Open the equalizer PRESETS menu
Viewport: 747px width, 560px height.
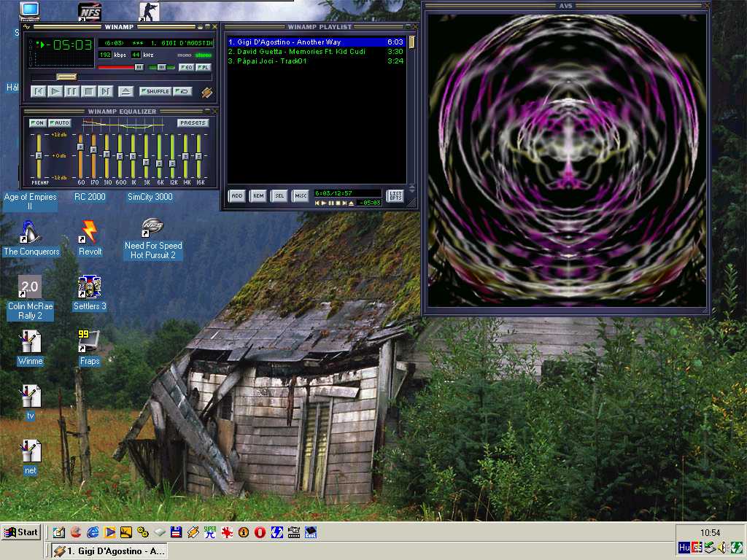(193, 122)
